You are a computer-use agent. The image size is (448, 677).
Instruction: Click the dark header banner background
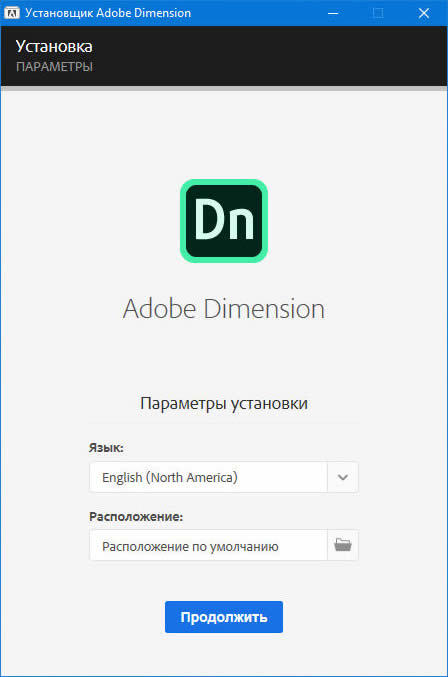pos(268,56)
